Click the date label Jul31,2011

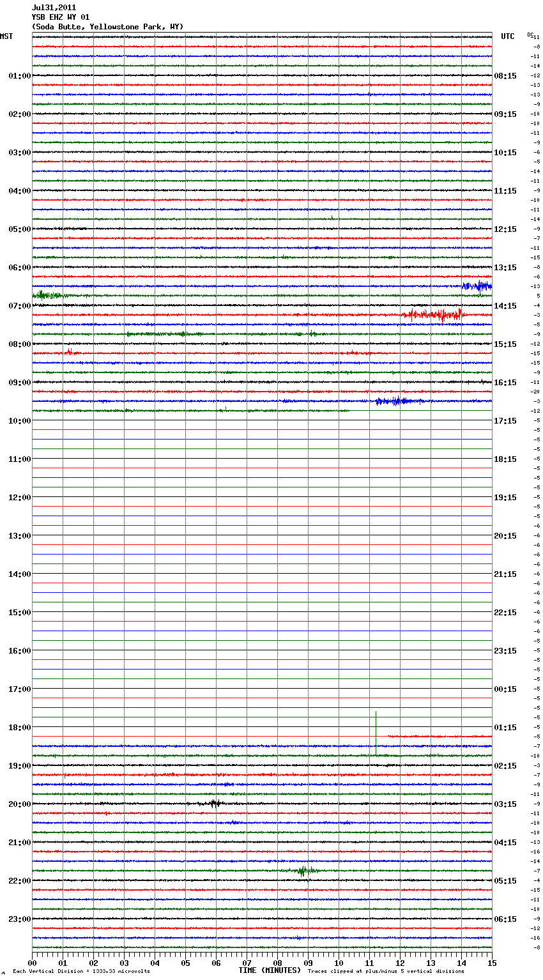pos(54,8)
